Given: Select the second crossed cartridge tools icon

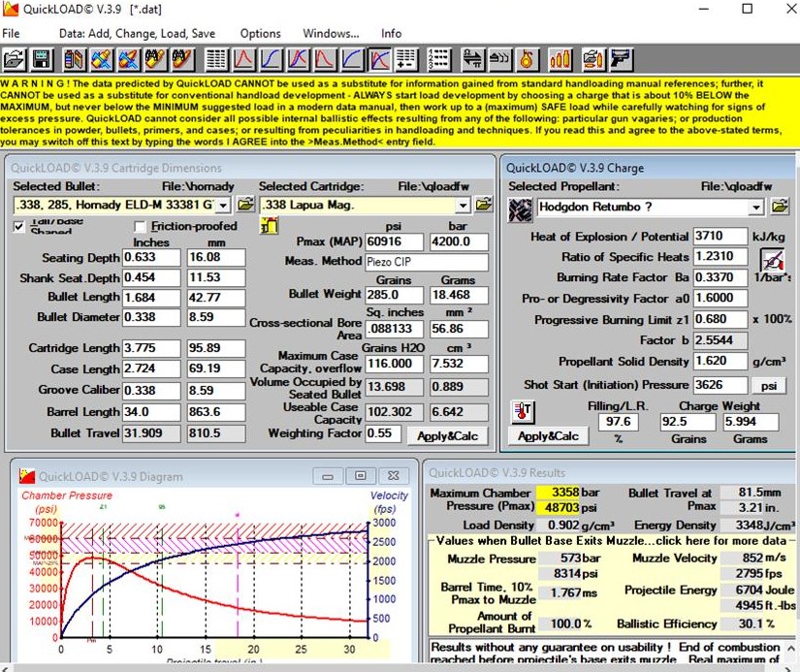Looking at the screenshot, I should (x=129, y=60).
